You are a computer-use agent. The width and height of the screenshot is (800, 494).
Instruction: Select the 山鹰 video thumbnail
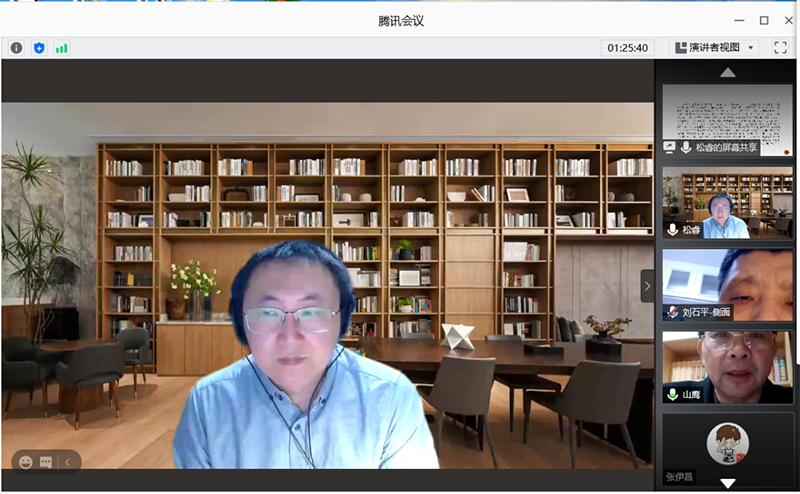click(727, 365)
